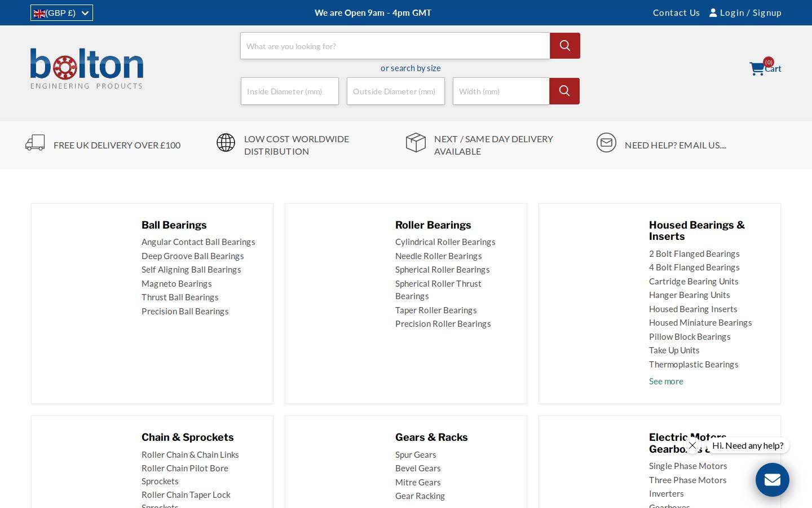Open Take Up Units link
812x508 pixels.
tap(674, 350)
